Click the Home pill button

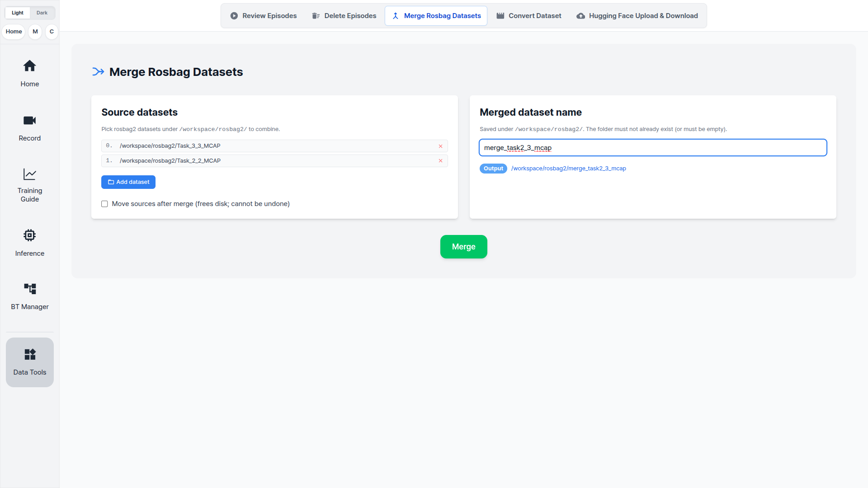14,32
